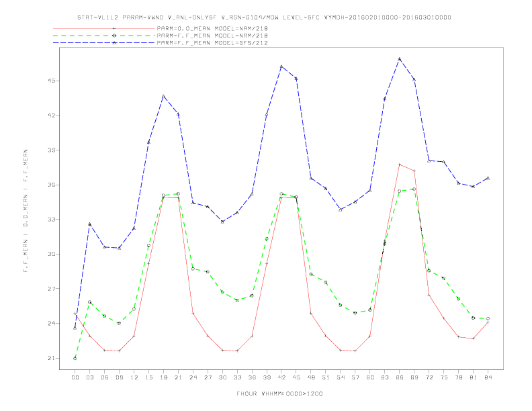The height and width of the screenshot is (411, 532).
Task: Click the x-axis tick label 21
Action: pos(178,377)
